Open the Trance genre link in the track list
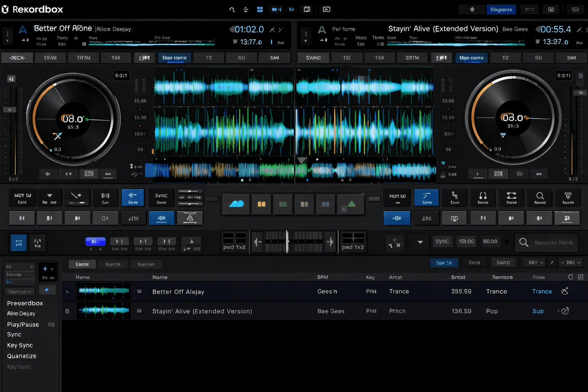 tap(541, 291)
